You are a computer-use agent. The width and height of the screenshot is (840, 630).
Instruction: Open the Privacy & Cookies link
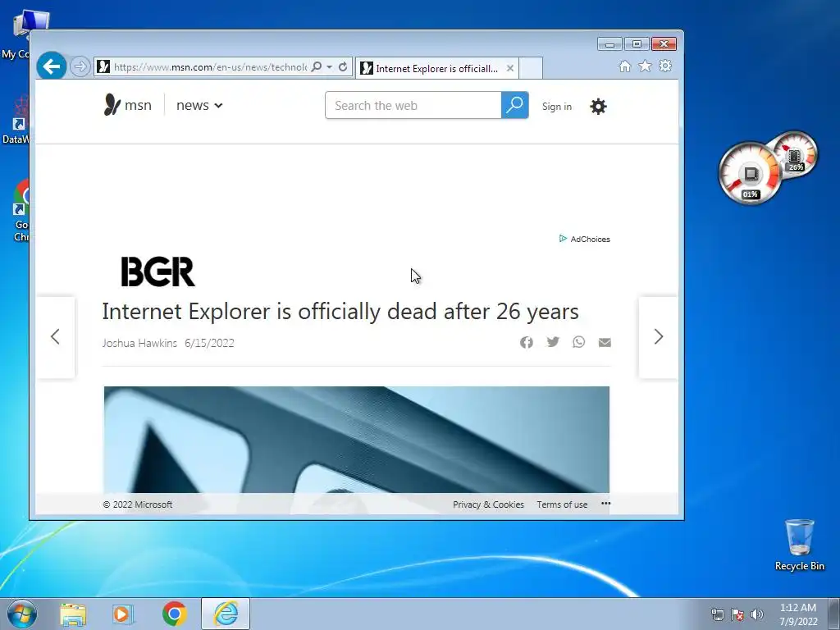point(489,504)
